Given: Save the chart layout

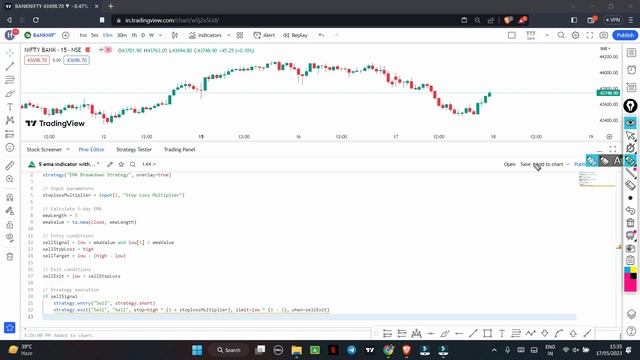Looking at the screenshot, I should [531, 36].
